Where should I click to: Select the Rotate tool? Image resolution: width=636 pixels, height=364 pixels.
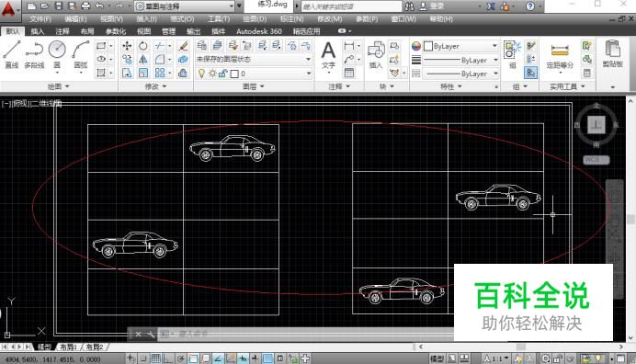point(143,46)
